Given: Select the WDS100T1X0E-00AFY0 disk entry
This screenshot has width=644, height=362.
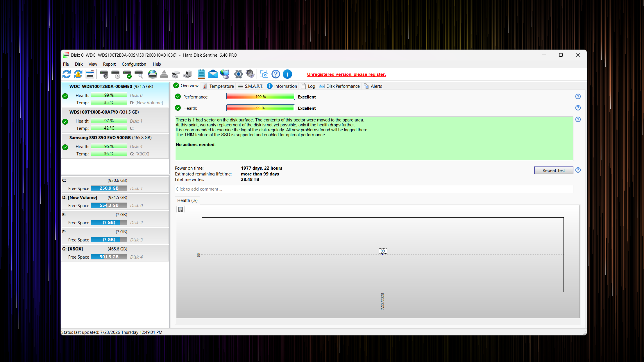Looking at the screenshot, I should (115, 120).
